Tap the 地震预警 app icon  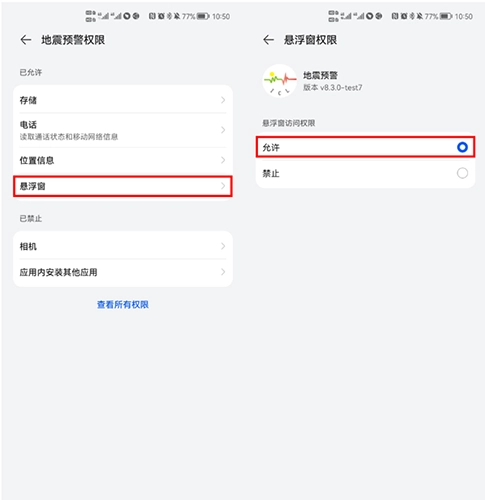tap(279, 81)
